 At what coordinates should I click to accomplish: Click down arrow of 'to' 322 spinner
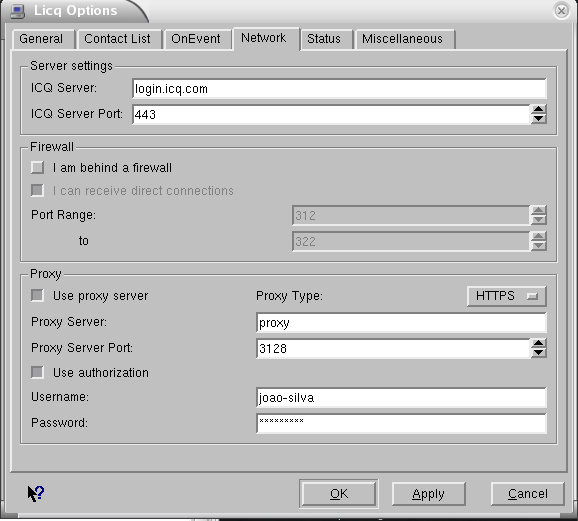[x=539, y=246]
